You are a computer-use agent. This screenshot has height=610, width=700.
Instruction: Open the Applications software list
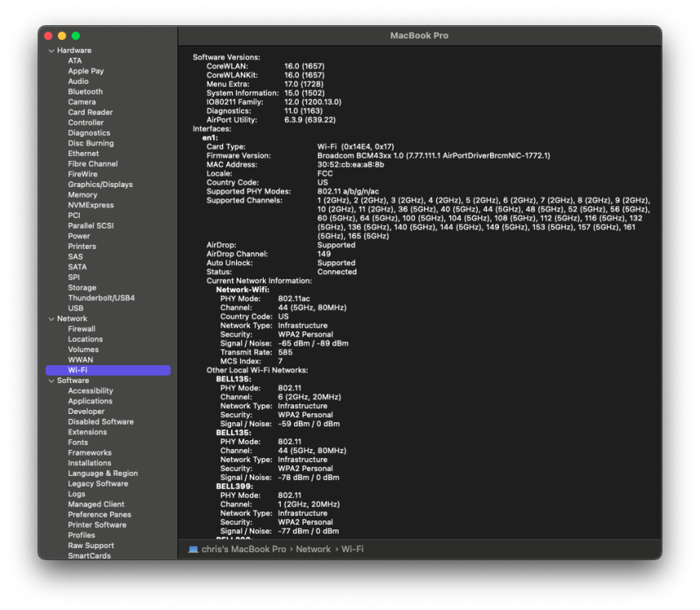click(90, 401)
